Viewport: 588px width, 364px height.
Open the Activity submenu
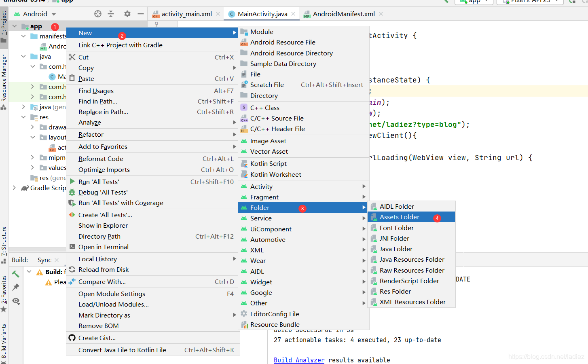(304, 186)
